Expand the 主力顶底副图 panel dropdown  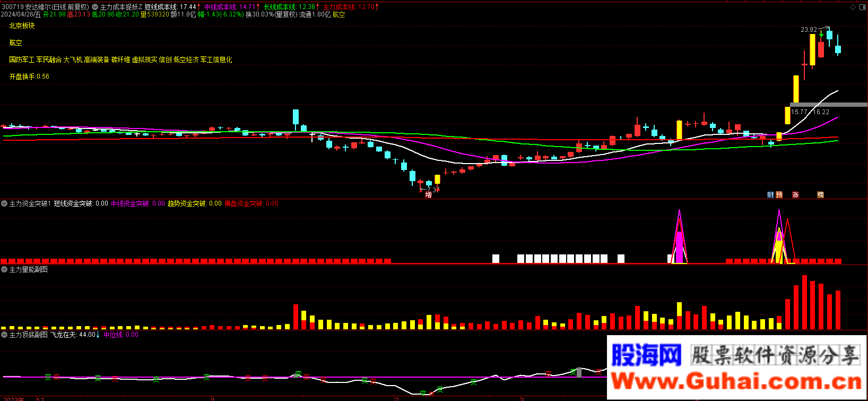[4, 335]
